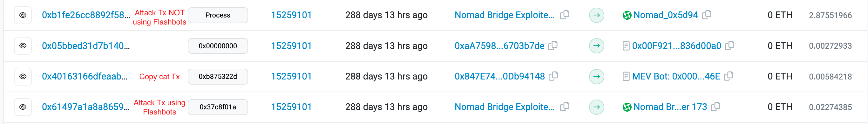This screenshot has height=124, width=868.
Task: Open transaction hash 0x40163166dfeaab
Action: click(85, 77)
